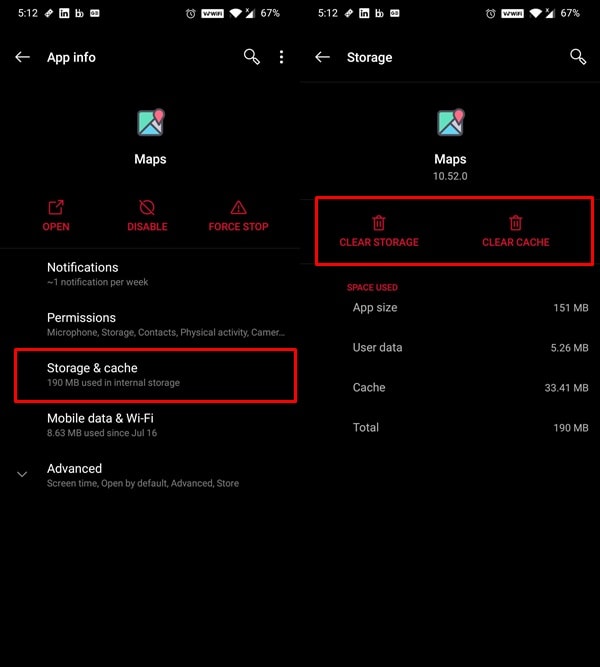Tap the Storage screen title
This screenshot has height=667, width=600.
click(x=369, y=57)
